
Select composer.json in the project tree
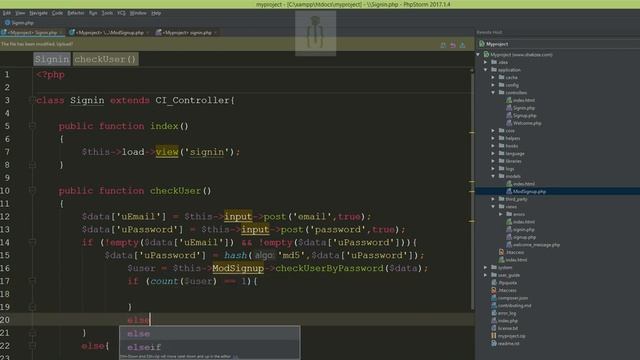(509, 298)
